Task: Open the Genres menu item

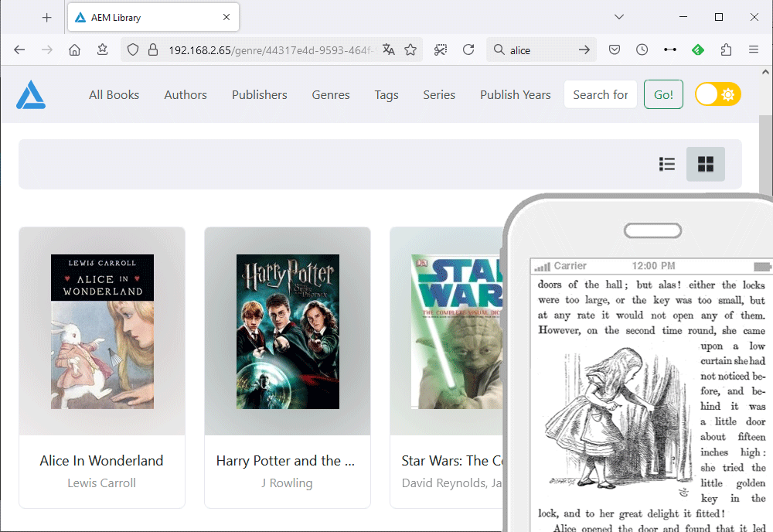Action: [x=331, y=94]
